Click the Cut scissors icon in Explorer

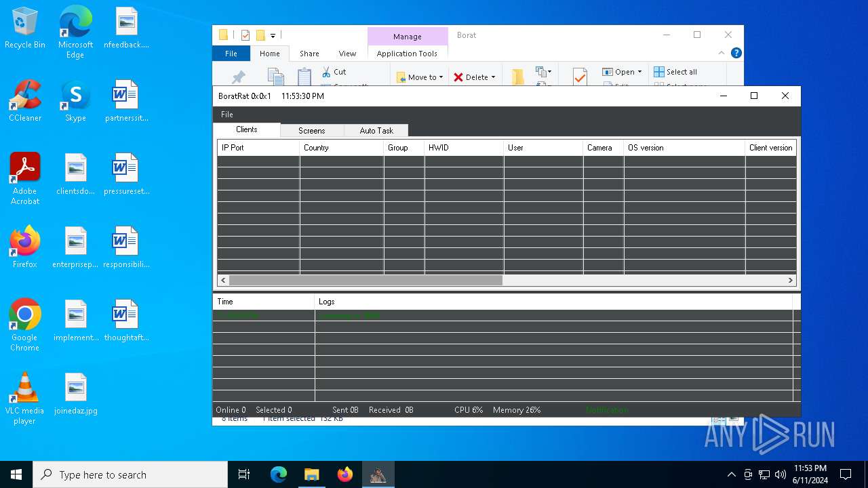(x=326, y=72)
